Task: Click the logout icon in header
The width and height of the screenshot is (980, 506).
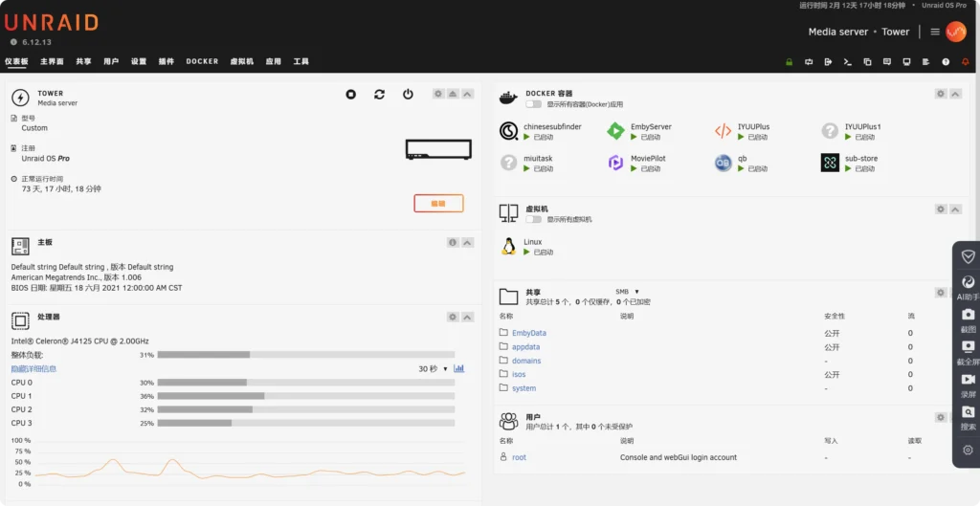Action: tap(828, 62)
